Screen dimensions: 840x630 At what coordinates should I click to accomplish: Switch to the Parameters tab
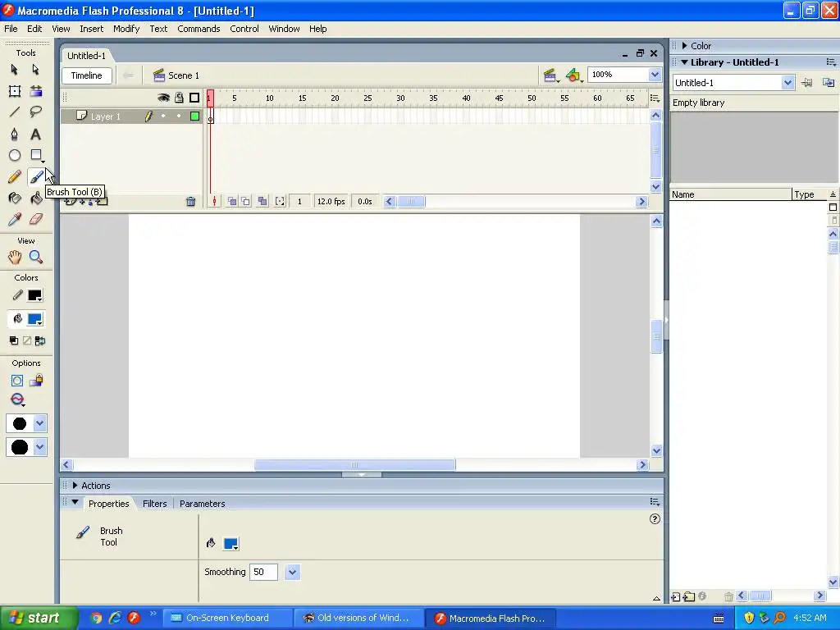point(202,504)
